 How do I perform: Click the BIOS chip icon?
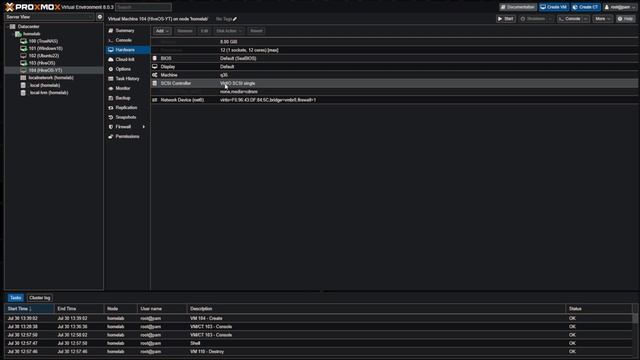click(x=155, y=58)
